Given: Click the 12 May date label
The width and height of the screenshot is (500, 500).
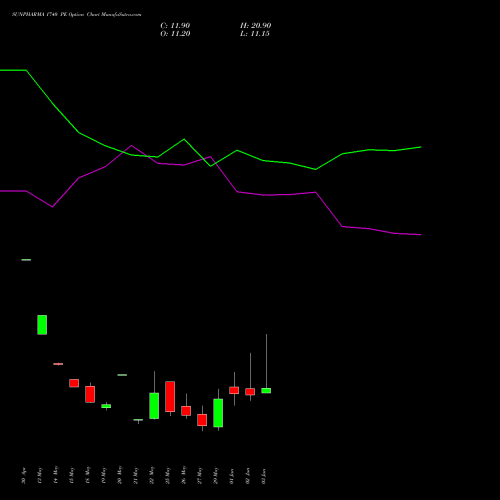Looking at the screenshot, I should 39,476.
